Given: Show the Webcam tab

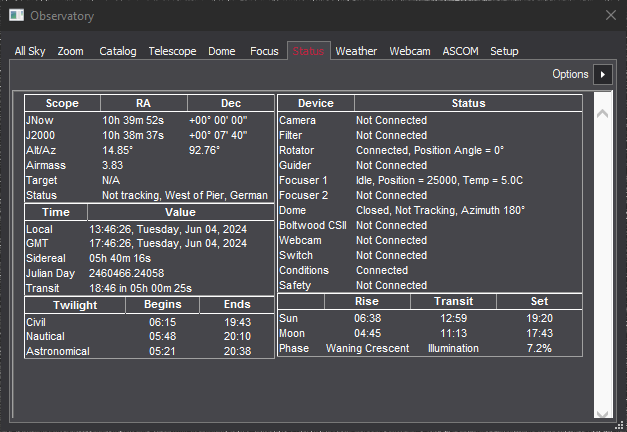Looking at the screenshot, I should (x=410, y=51).
